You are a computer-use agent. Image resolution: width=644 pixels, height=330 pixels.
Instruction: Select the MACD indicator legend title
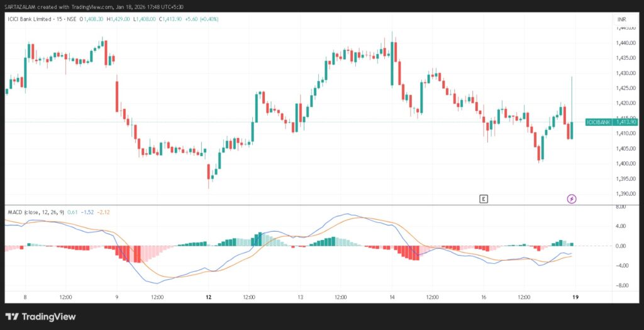[35, 212]
